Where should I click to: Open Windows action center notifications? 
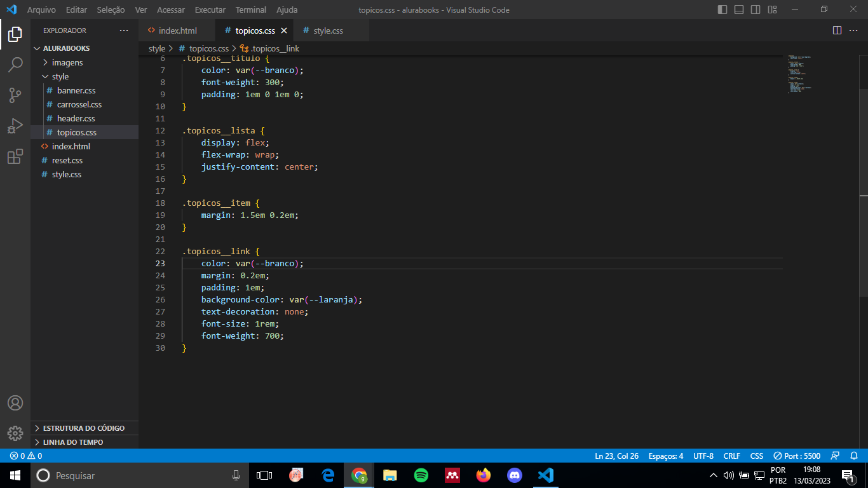point(848,475)
